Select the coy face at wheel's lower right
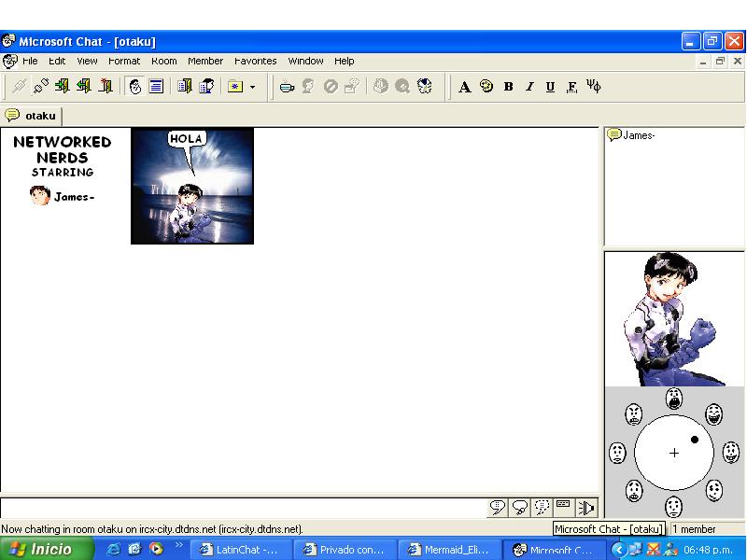Viewport: 747px width, 560px height. (x=713, y=491)
